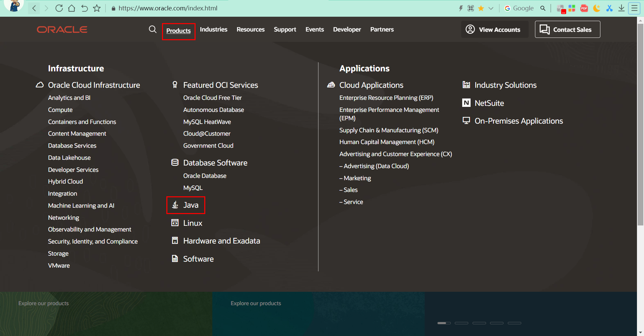Open the Support menu
The height and width of the screenshot is (336, 644).
click(285, 29)
